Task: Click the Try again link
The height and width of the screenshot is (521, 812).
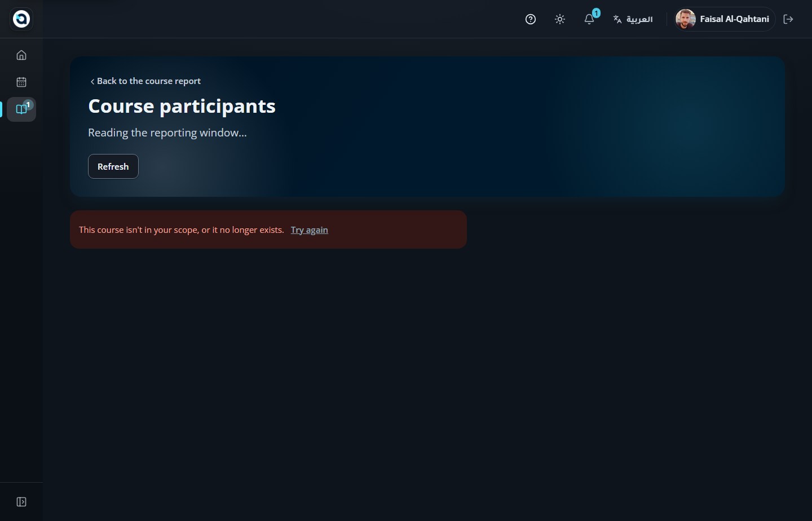Action: click(x=310, y=230)
